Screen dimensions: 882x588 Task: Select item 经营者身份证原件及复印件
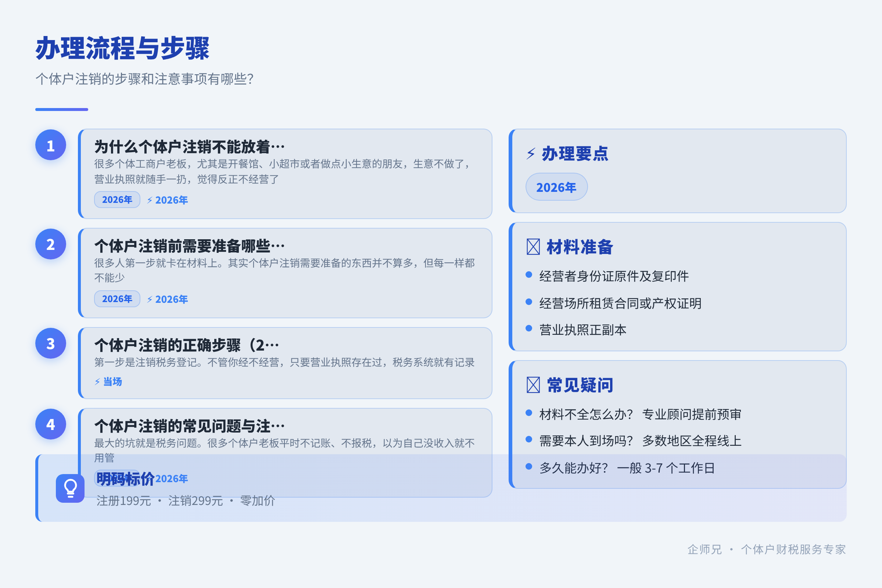click(614, 276)
